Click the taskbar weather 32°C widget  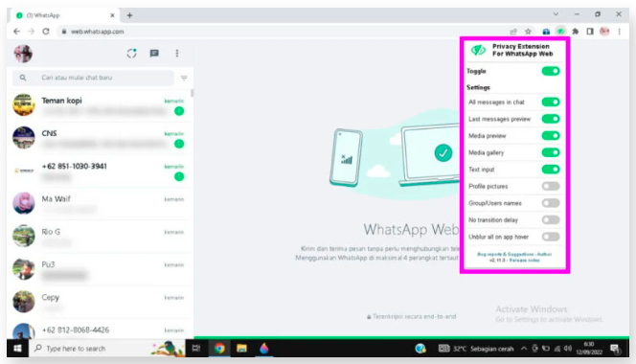point(476,348)
